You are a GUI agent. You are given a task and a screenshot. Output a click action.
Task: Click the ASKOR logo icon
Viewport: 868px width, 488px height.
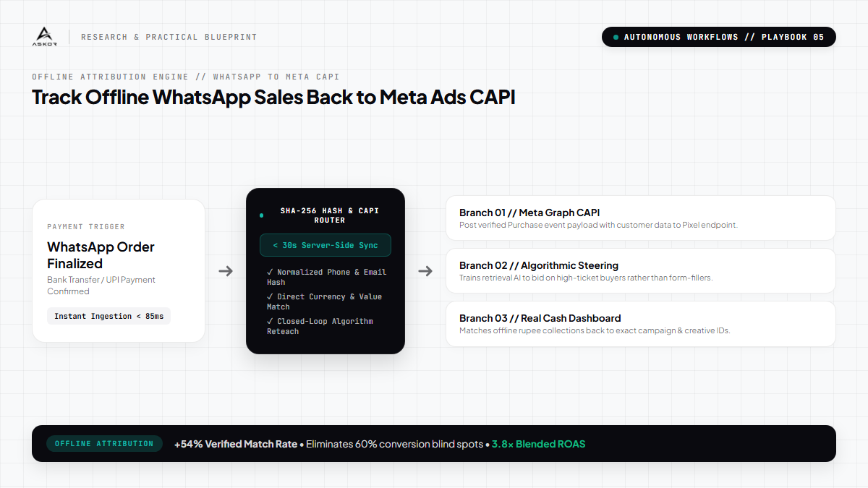[44, 36]
